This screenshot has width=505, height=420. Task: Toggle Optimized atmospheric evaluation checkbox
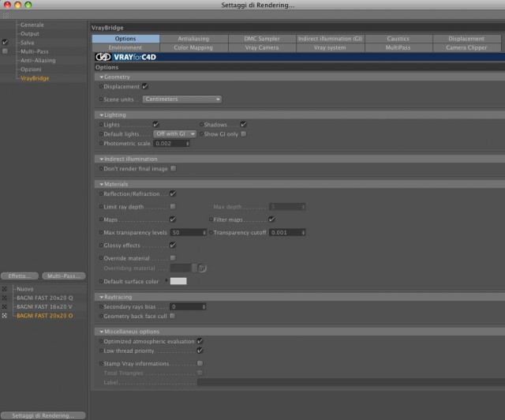(x=200, y=341)
